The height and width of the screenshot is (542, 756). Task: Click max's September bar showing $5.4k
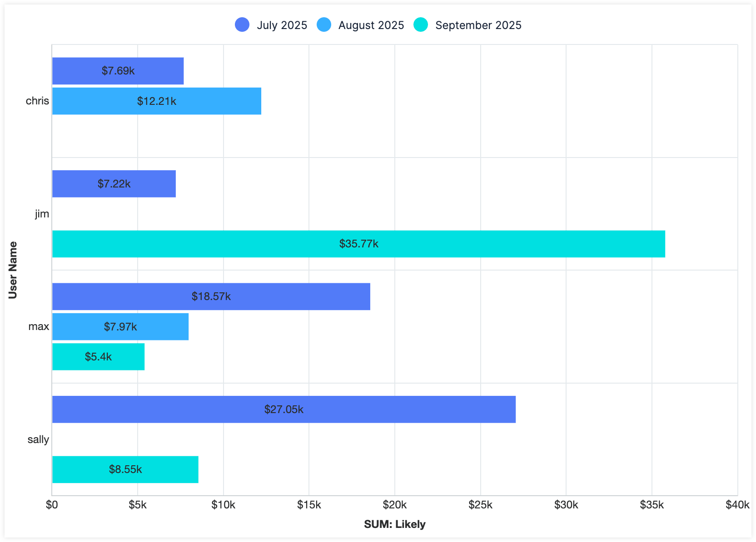(99, 357)
